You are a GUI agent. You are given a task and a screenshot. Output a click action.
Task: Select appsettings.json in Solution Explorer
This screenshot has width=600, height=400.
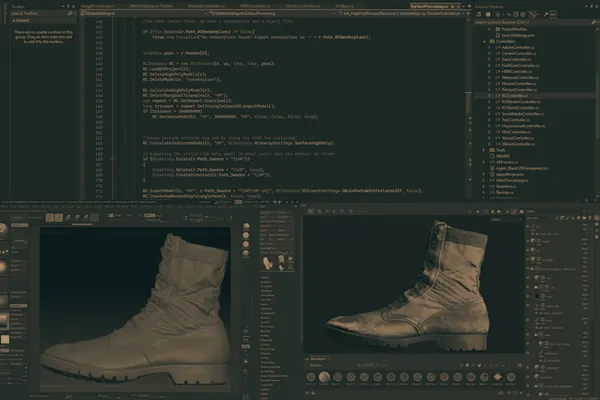[510, 174]
